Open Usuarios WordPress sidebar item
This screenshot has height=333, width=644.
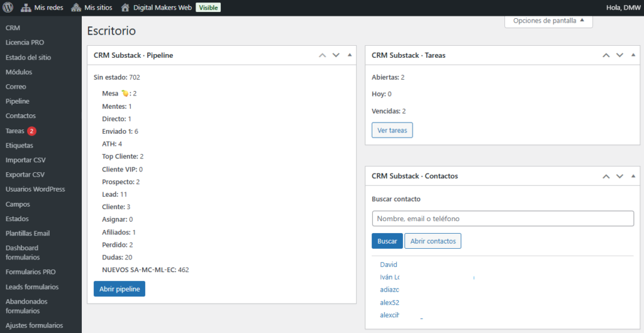(x=35, y=189)
